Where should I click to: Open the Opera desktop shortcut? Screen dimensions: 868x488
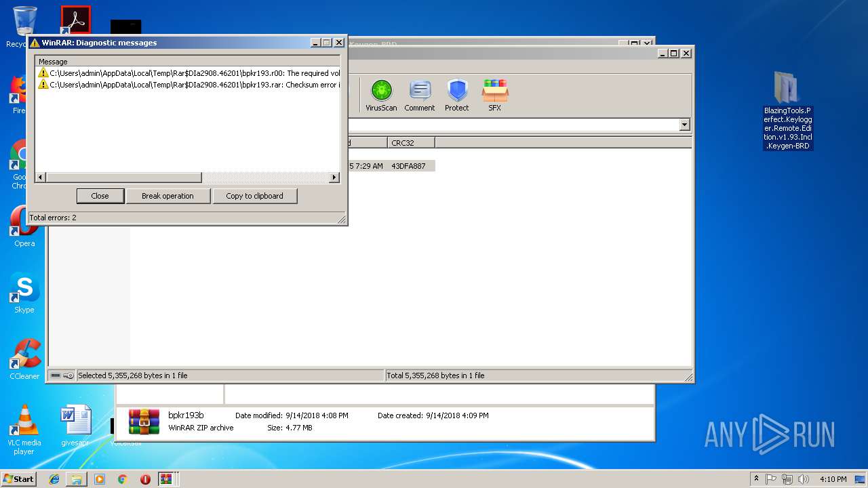tap(24, 227)
